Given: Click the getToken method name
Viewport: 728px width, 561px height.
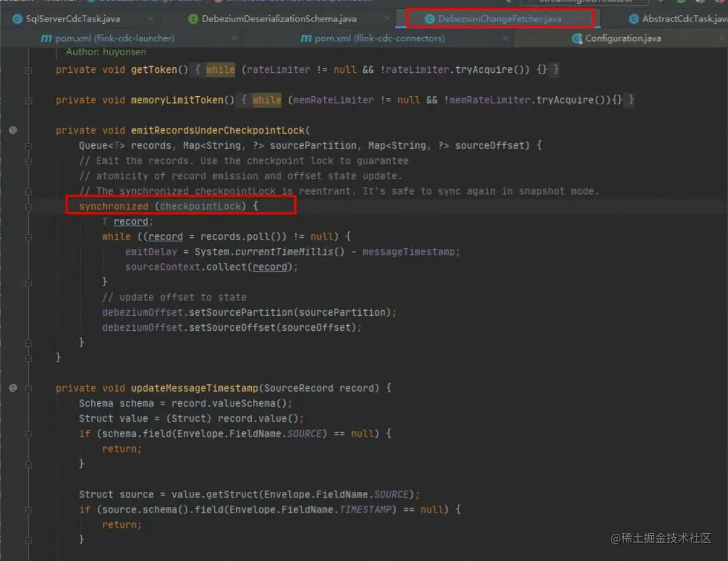Looking at the screenshot, I should (x=154, y=70).
